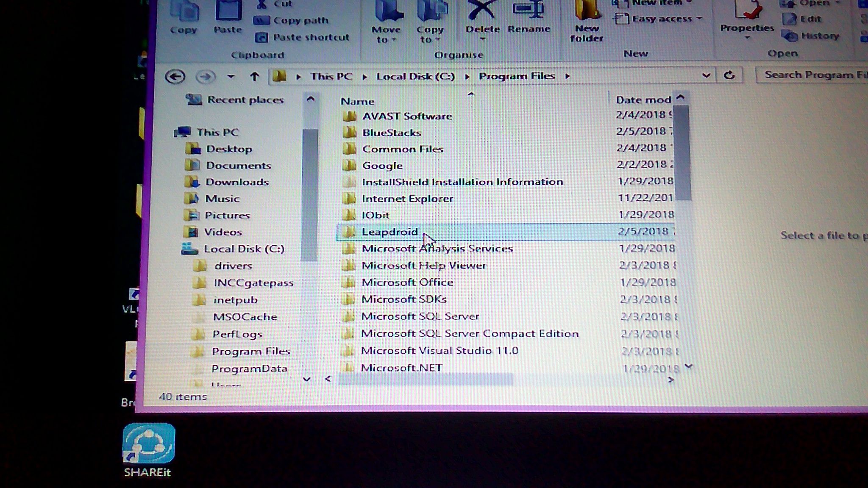868x488 pixels.
Task: Open recent locations dropdown arrow
Action: (x=231, y=77)
